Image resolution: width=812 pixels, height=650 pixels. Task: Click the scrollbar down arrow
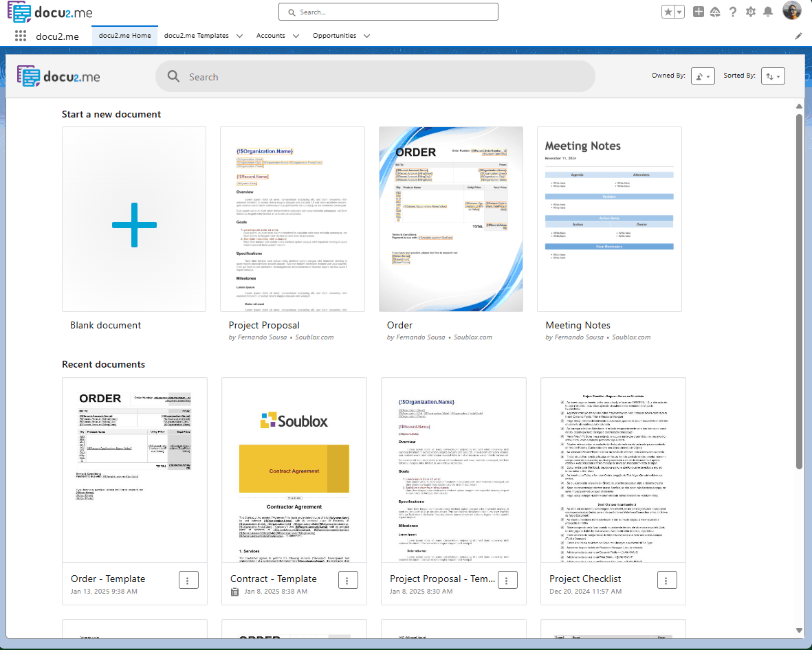click(x=799, y=630)
